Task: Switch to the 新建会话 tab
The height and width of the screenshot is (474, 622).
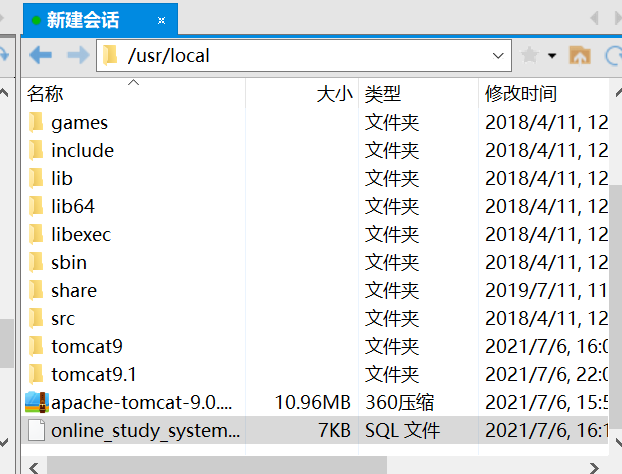Action: pos(100,19)
